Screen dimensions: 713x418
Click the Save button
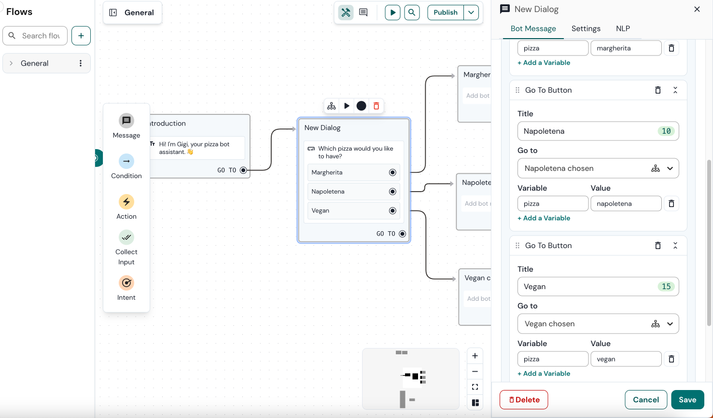coord(687,400)
